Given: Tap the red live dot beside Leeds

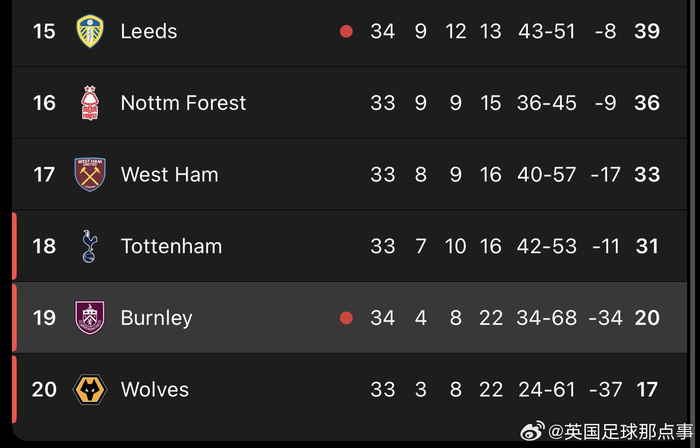Looking at the screenshot, I should pos(346,31).
